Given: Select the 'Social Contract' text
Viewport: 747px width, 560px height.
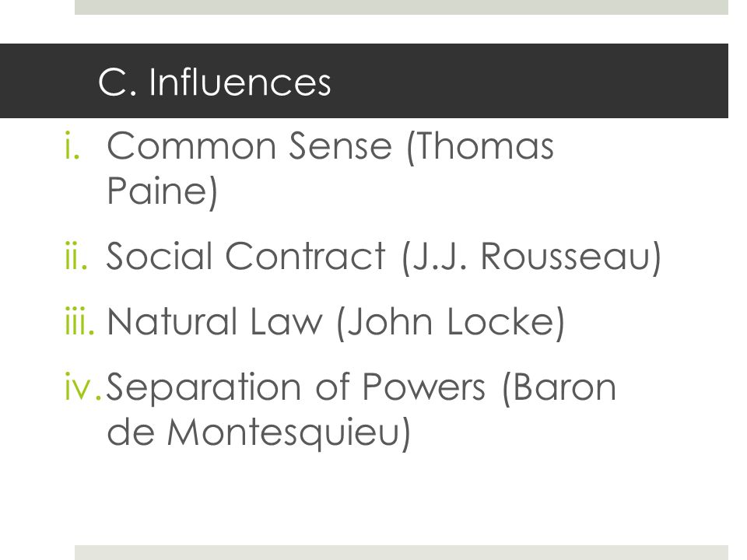Looking at the screenshot, I should coord(245,256).
